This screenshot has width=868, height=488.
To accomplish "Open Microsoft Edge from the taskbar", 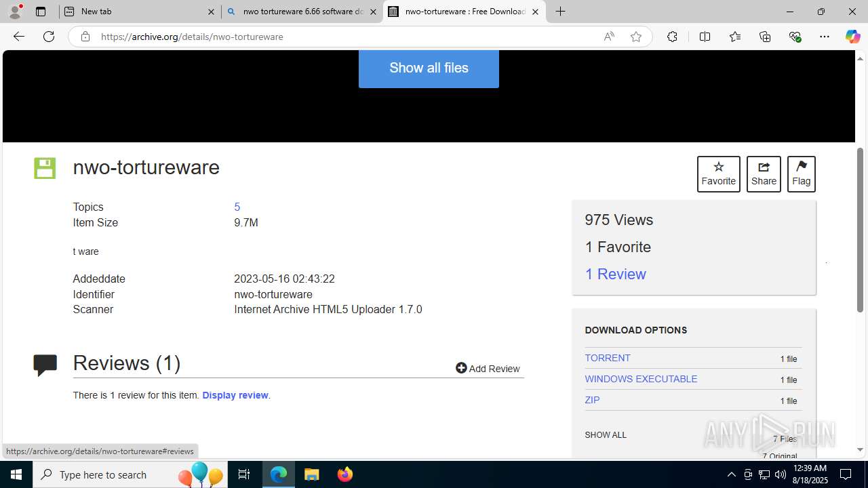I will (279, 474).
